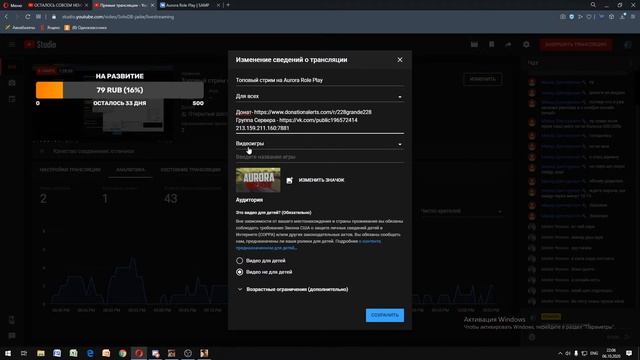This screenshot has width=640, height=360.
Task: Click the browser search magnifier icon
Action: coord(593,5)
